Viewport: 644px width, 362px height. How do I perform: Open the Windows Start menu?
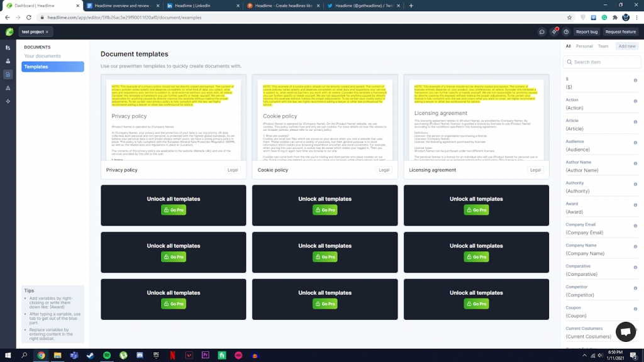[x=8, y=356]
